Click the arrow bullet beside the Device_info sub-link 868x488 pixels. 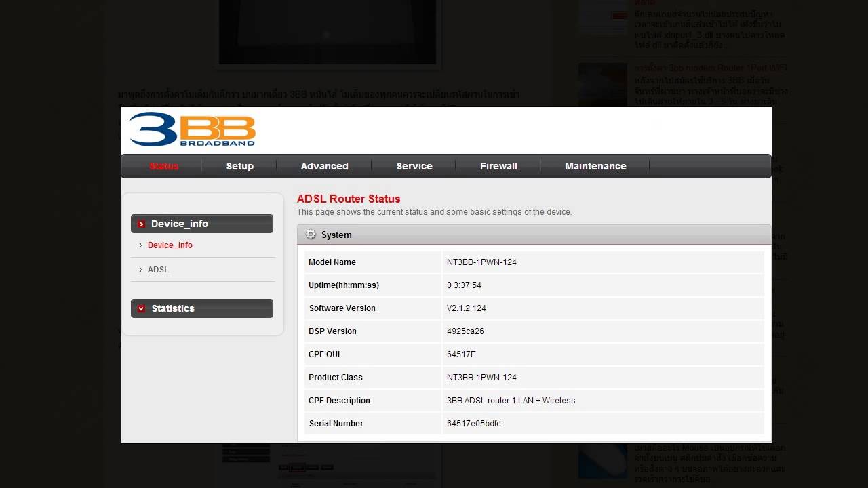140,245
